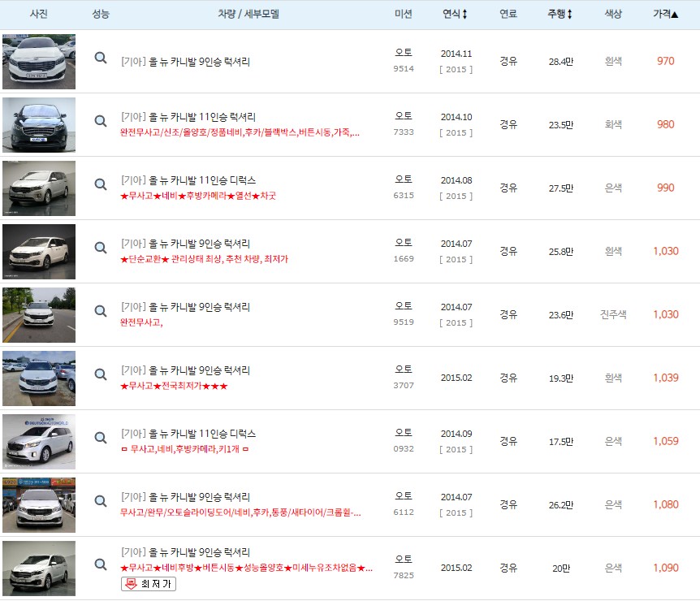This screenshot has width=700, height=601.
Task: Open magnifier icon for car numbered 1669
Action: tap(101, 248)
